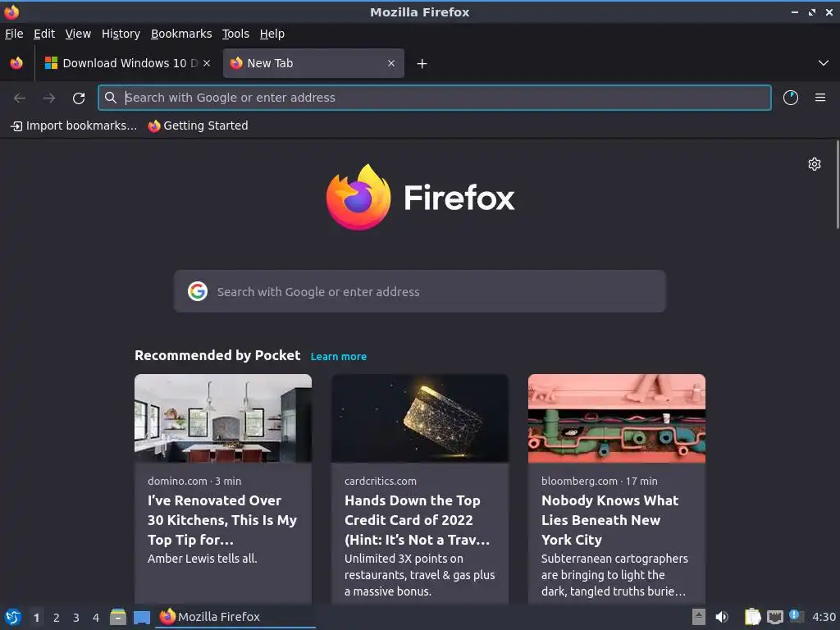Viewport: 840px width, 630px height.
Task: Click the Firefox logo in title bar
Action: 11,11
